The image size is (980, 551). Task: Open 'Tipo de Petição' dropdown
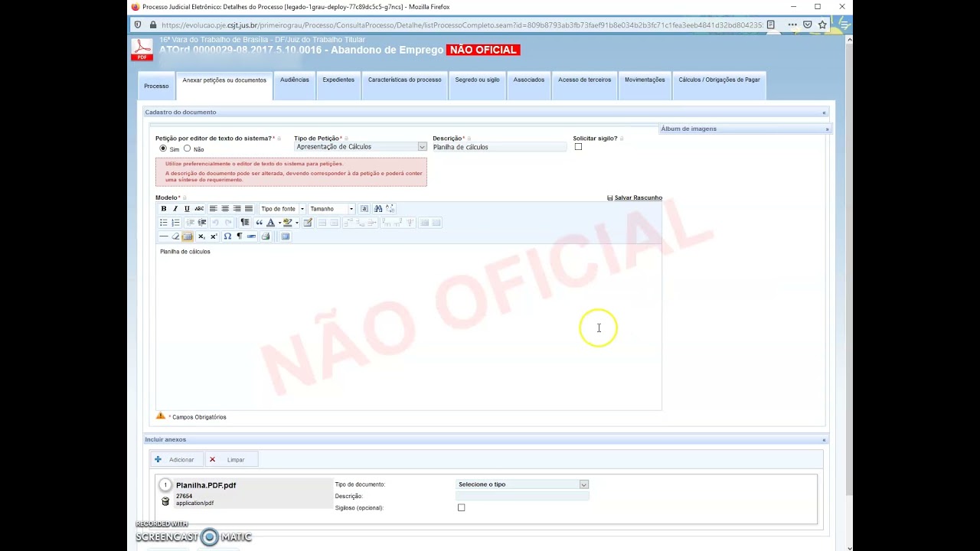tap(361, 147)
